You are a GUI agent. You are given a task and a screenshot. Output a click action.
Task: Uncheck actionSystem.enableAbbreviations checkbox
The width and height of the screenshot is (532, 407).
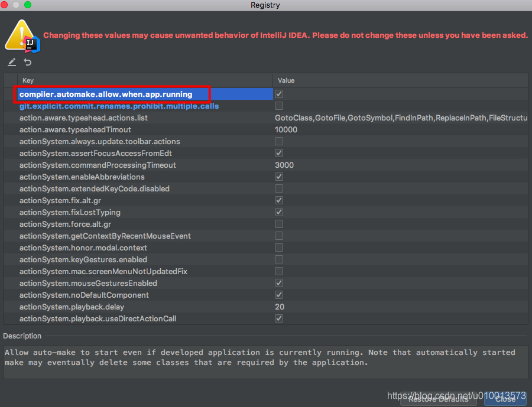(x=279, y=177)
